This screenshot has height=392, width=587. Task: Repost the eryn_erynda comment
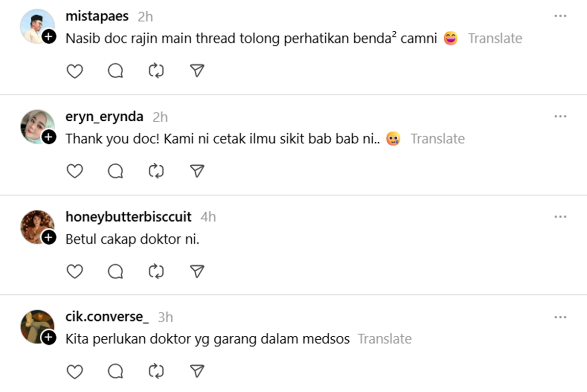point(156,171)
